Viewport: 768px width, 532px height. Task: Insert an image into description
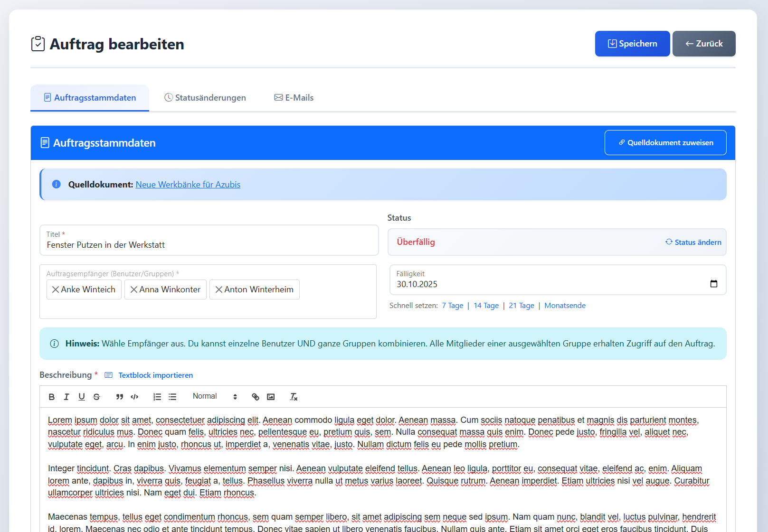pyautogui.click(x=271, y=397)
